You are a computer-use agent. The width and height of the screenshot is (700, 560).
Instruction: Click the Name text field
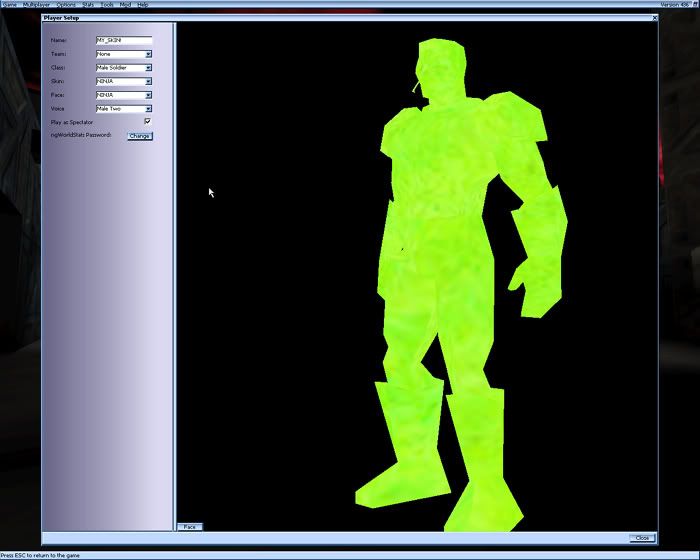[123, 41]
